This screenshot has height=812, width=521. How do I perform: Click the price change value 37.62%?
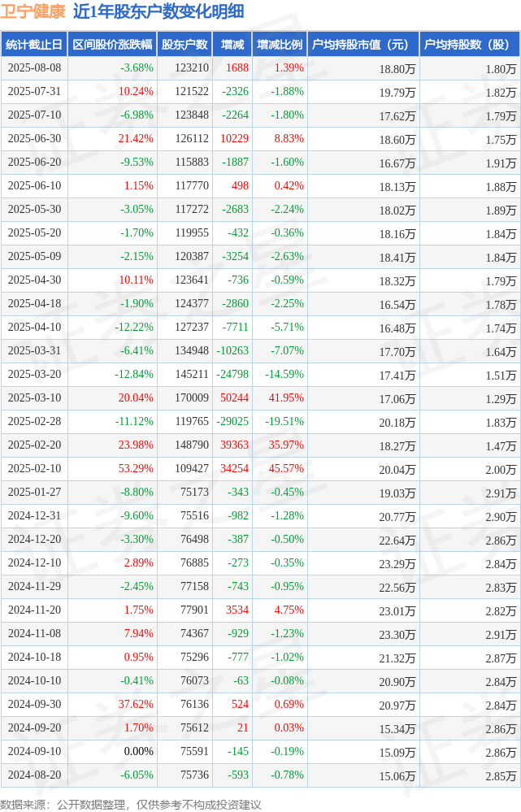pyautogui.click(x=136, y=704)
